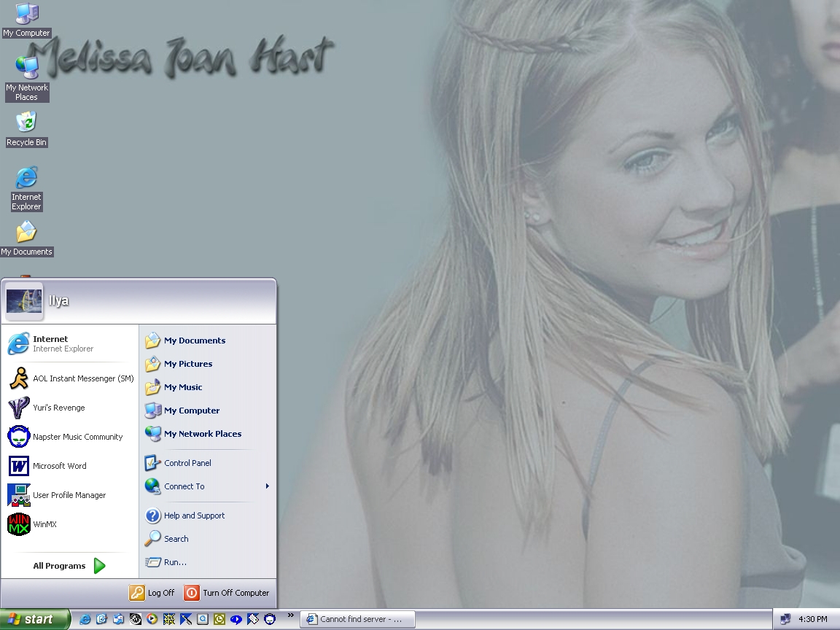
Task: Start WinMX from the pinned programs
Action: pyautogui.click(x=44, y=524)
